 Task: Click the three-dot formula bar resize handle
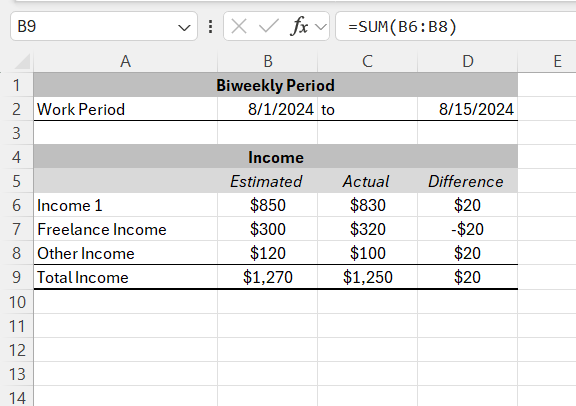(x=210, y=26)
